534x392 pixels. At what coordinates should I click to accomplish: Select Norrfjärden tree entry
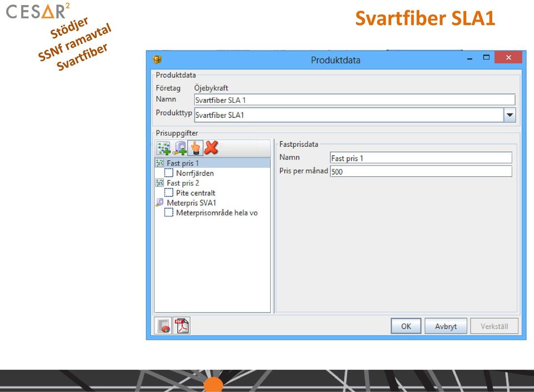(x=195, y=173)
